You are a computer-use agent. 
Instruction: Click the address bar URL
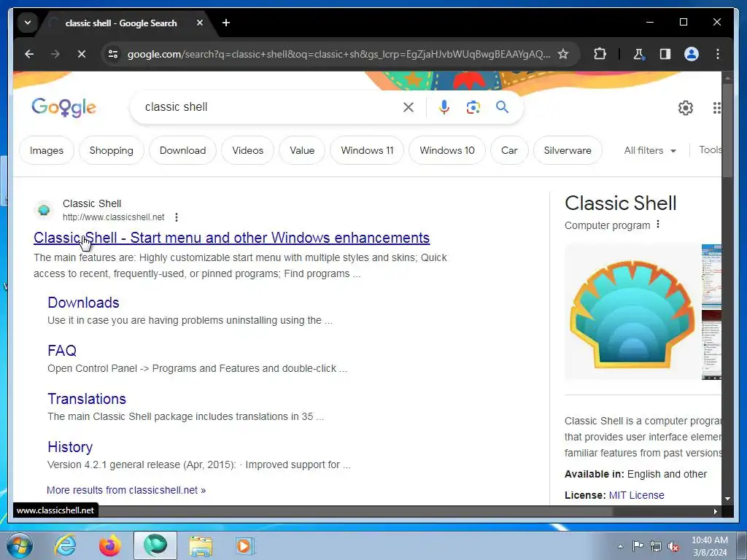338,54
